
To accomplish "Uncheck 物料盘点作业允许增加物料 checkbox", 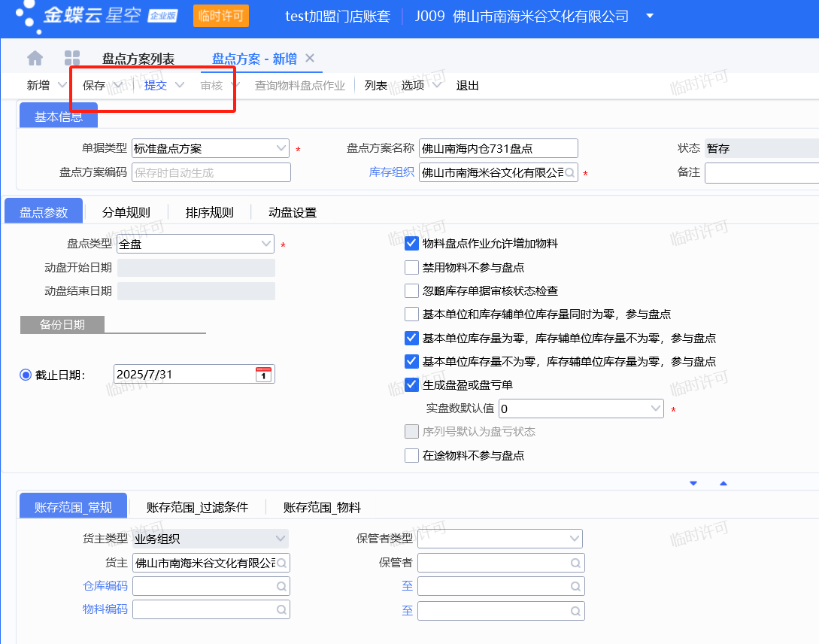I will pyautogui.click(x=411, y=243).
